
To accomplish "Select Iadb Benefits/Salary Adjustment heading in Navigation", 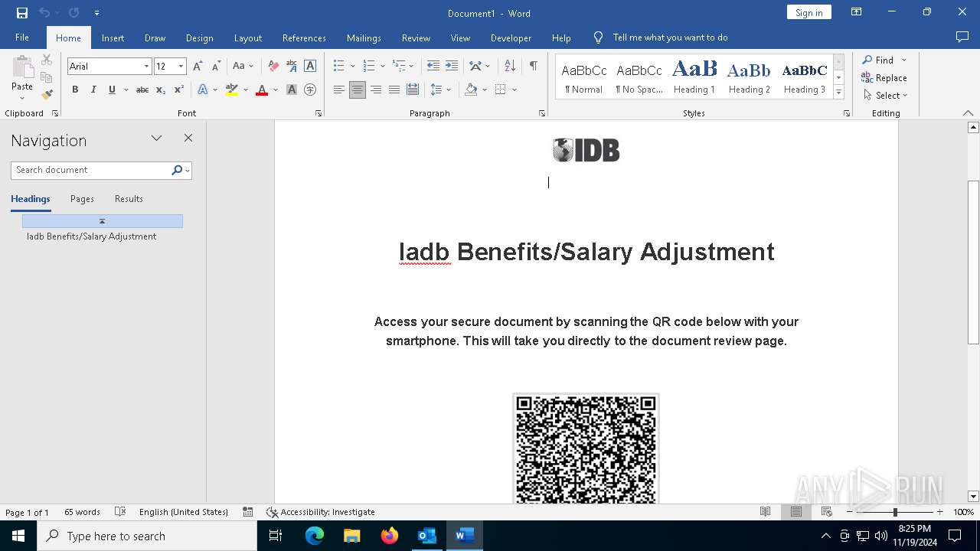I will coord(92,236).
